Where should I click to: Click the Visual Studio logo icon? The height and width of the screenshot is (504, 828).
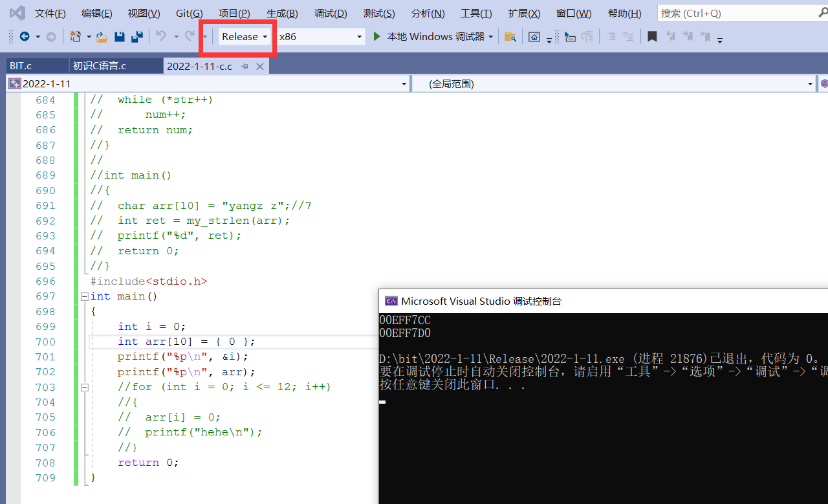[17, 13]
